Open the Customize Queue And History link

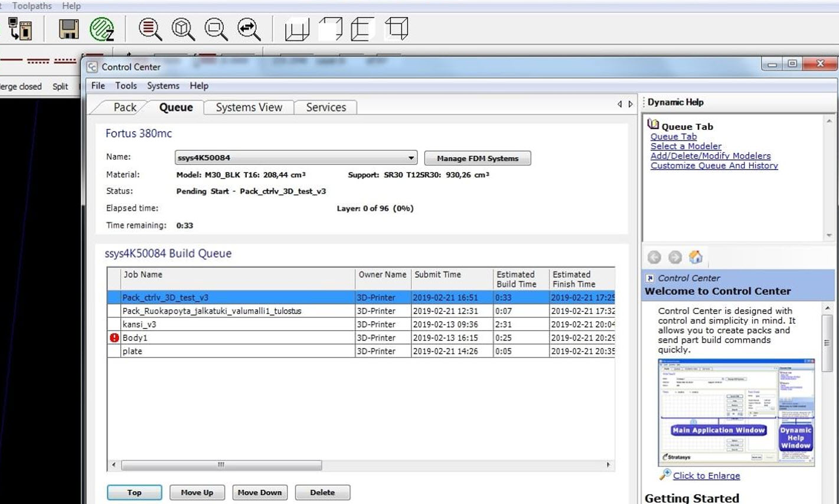pyautogui.click(x=714, y=166)
